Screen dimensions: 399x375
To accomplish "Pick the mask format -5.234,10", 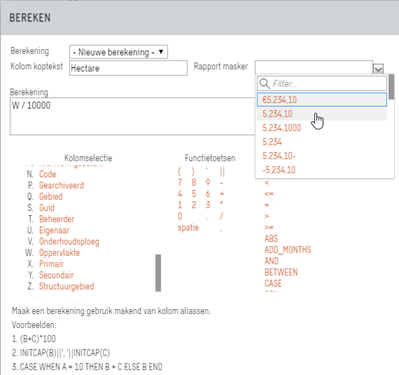I will coord(279,170).
